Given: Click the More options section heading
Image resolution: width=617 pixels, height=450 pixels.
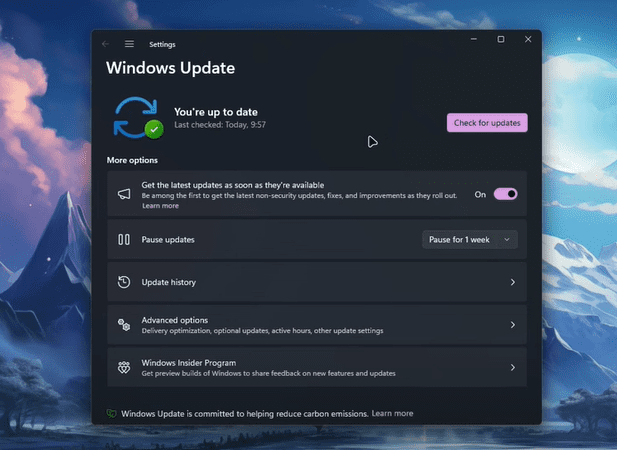Looking at the screenshot, I should tap(132, 160).
